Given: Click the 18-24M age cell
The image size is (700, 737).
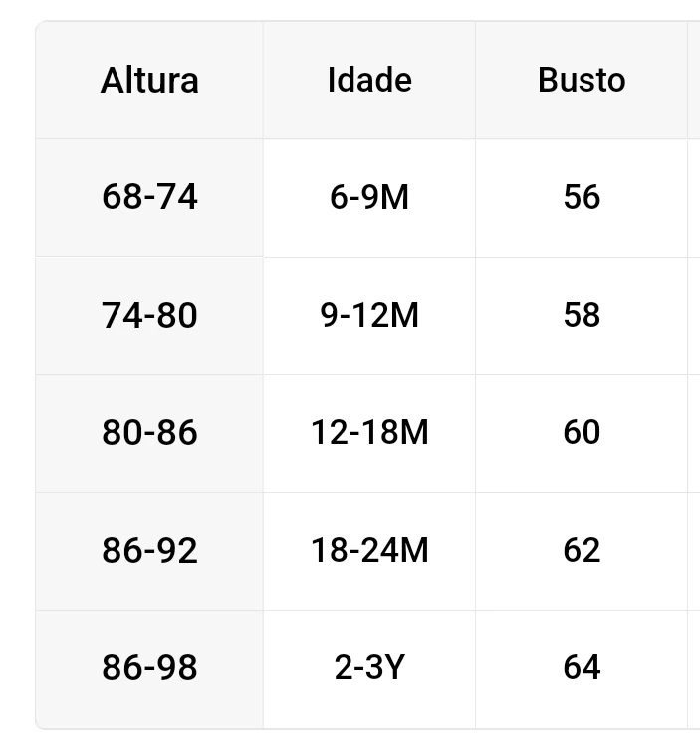Looking at the screenshot, I should pos(369,550).
